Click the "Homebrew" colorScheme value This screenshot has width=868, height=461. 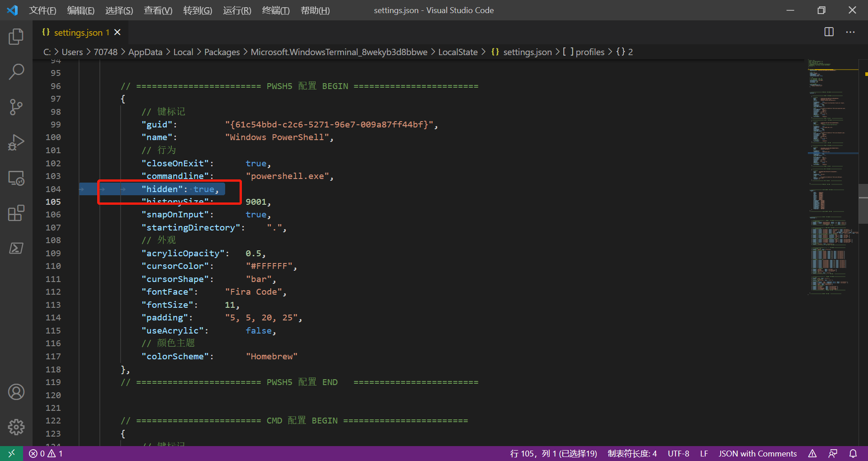click(x=272, y=356)
